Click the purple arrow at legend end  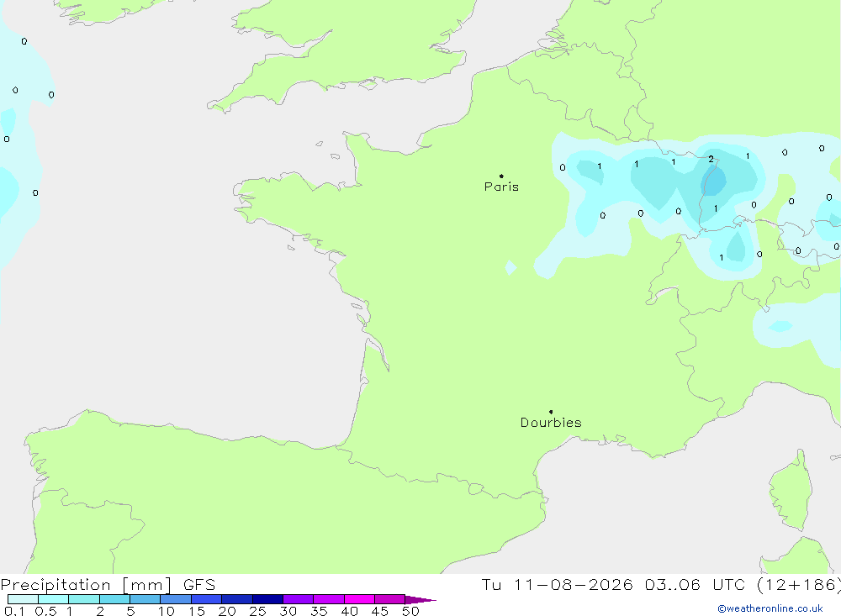(x=420, y=600)
